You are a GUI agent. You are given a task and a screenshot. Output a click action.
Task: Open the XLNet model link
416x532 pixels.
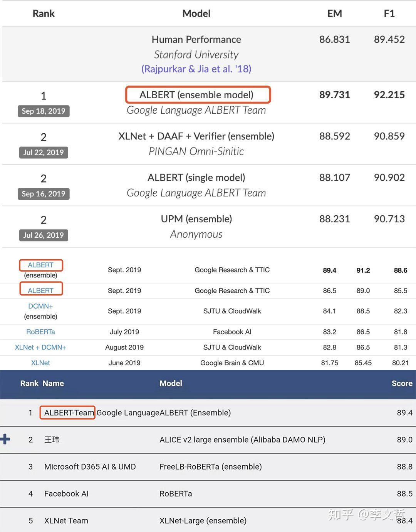40,362
